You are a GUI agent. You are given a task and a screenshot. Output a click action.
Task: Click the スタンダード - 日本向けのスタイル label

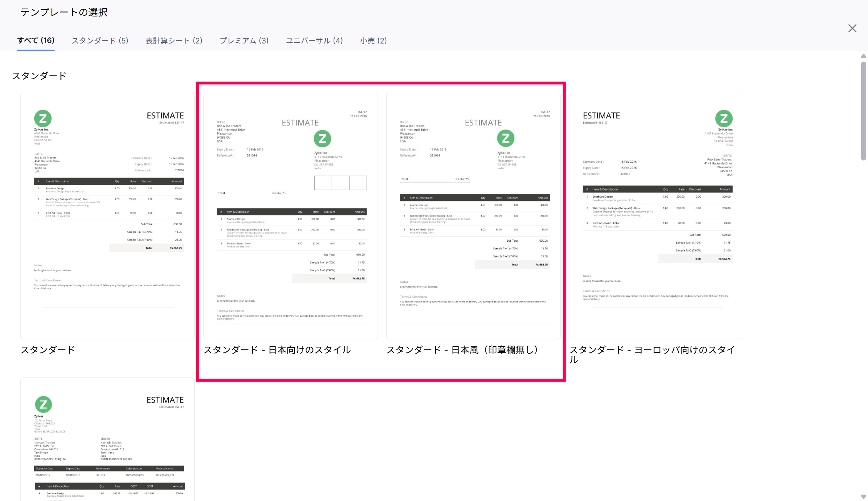point(277,350)
